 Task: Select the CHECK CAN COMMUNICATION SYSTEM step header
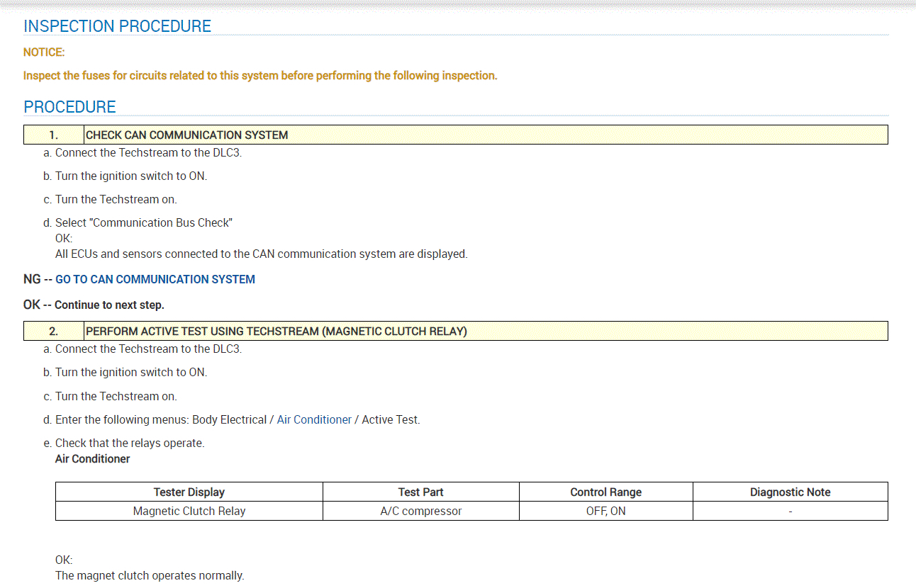tap(186, 135)
